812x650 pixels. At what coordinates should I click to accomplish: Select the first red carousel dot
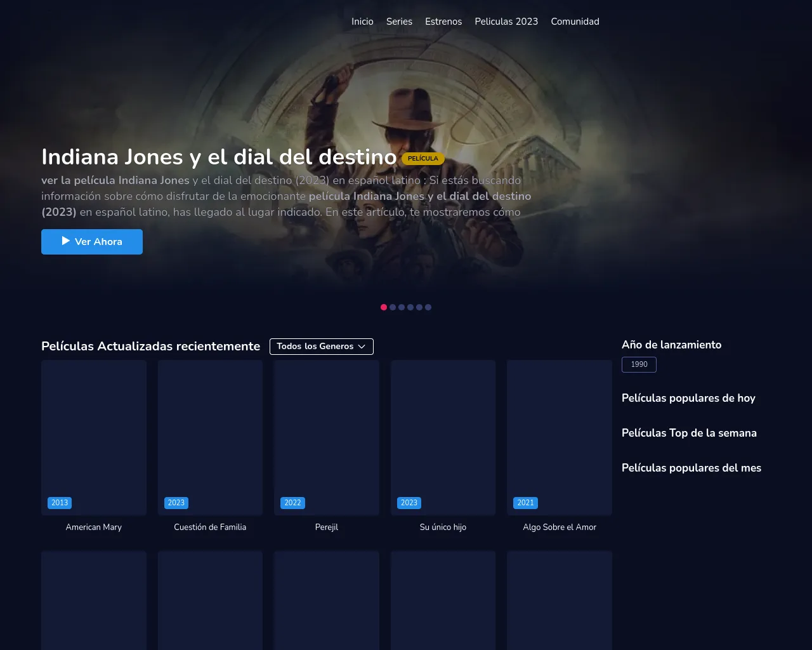tap(384, 307)
